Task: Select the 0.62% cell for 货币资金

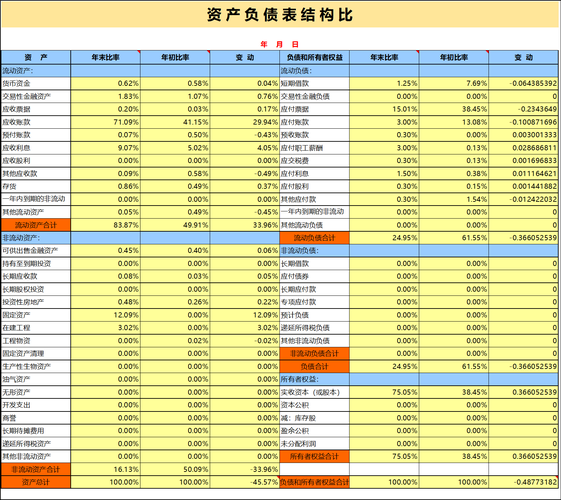Action: 106,83
